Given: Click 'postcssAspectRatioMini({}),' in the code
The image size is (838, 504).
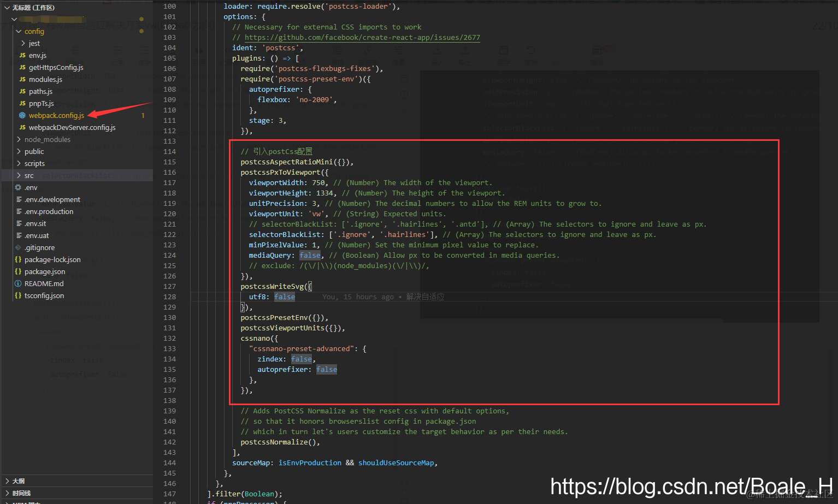Looking at the screenshot, I should coord(297,162).
